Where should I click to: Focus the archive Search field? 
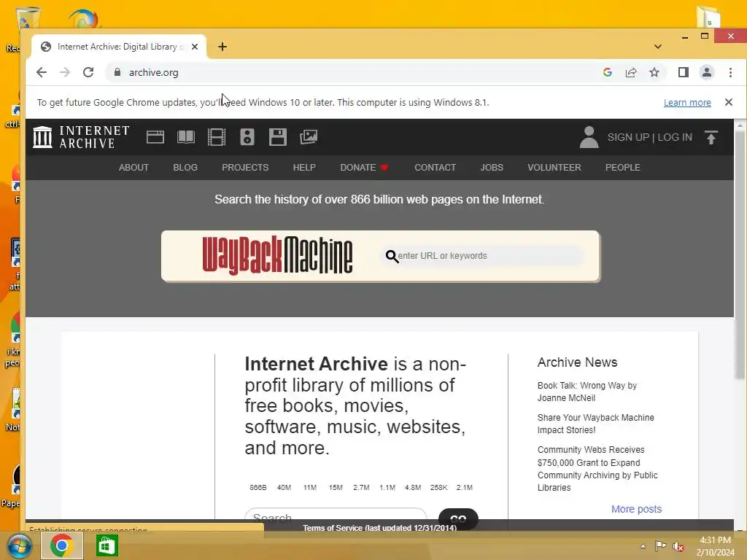[x=336, y=516]
